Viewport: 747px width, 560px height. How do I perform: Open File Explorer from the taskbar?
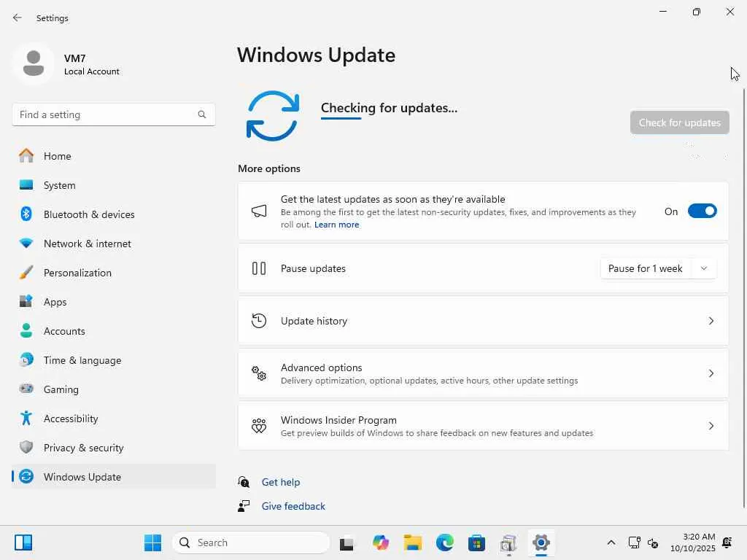point(413,542)
